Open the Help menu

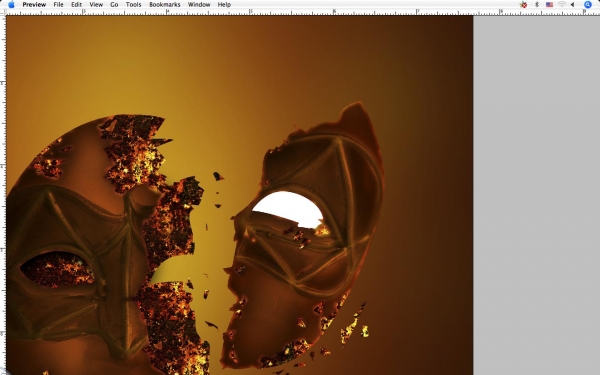[x=224, y=5]
